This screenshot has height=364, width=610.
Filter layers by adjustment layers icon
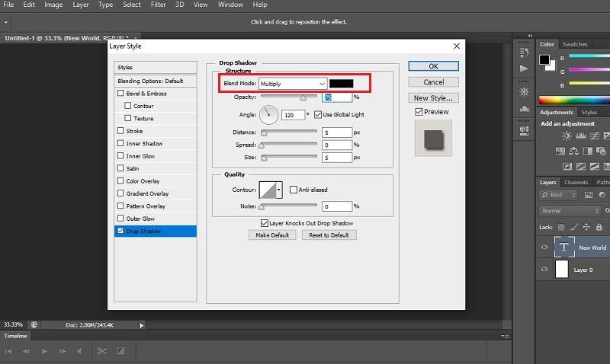602,195
